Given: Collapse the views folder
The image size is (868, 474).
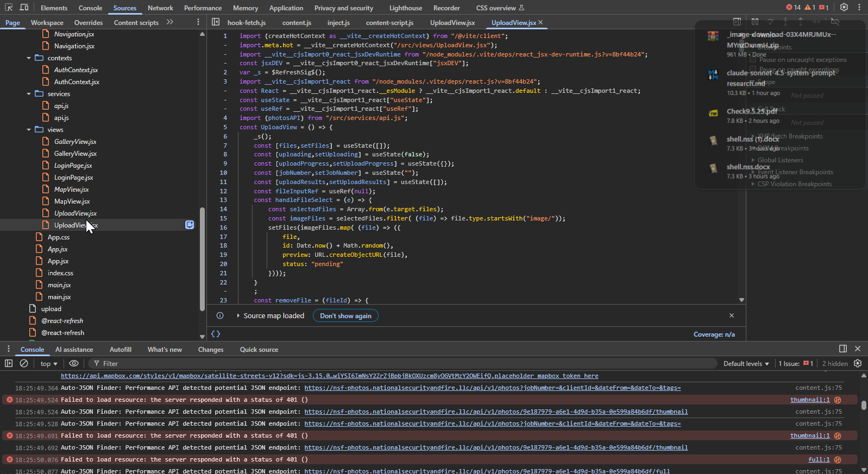Looking at the screenshot, I should tap(29, 130).
